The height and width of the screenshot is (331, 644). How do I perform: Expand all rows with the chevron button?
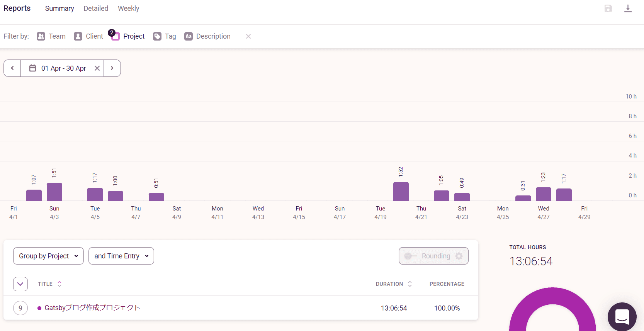pyautogui.click(x=20, y=284)
